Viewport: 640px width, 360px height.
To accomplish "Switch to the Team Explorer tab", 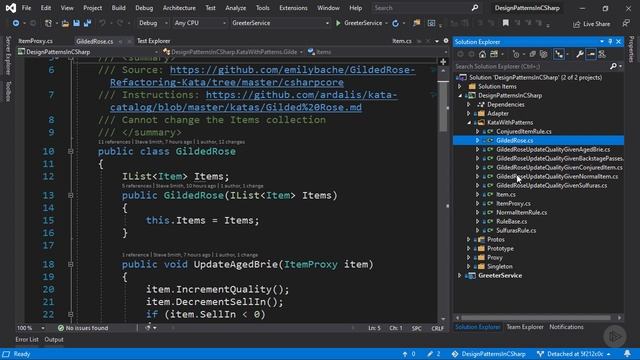I will (525, 327).
